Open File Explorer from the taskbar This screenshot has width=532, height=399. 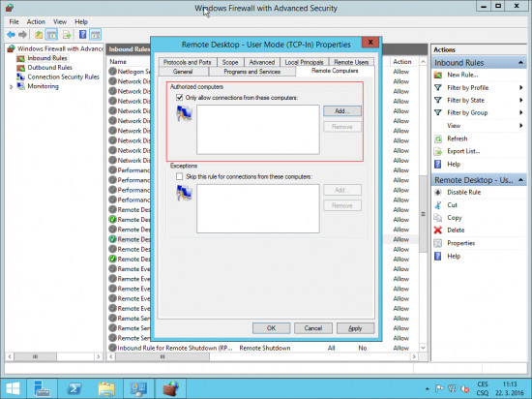click(106, 388)
